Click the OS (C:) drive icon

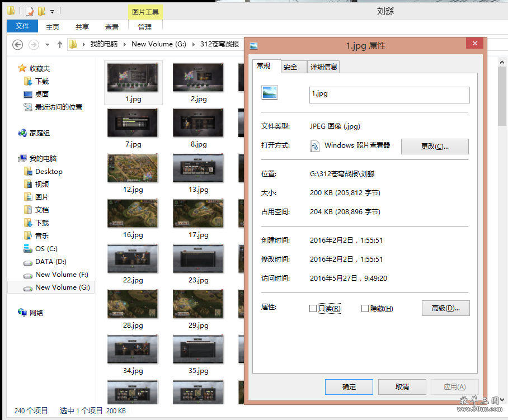(28, 248)
